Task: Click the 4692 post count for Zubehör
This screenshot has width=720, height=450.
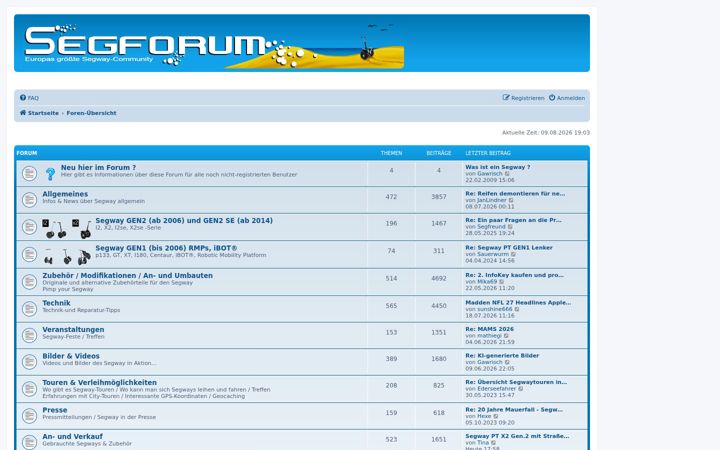Action: pos(439,279)
